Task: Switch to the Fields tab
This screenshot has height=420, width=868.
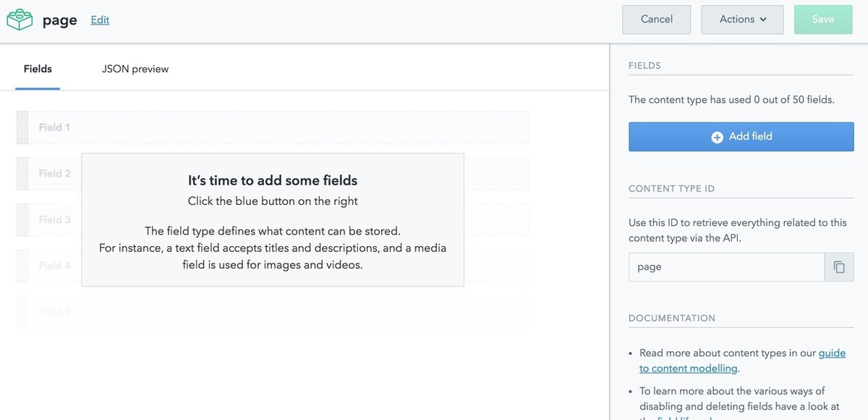Action: pos(38,69)
